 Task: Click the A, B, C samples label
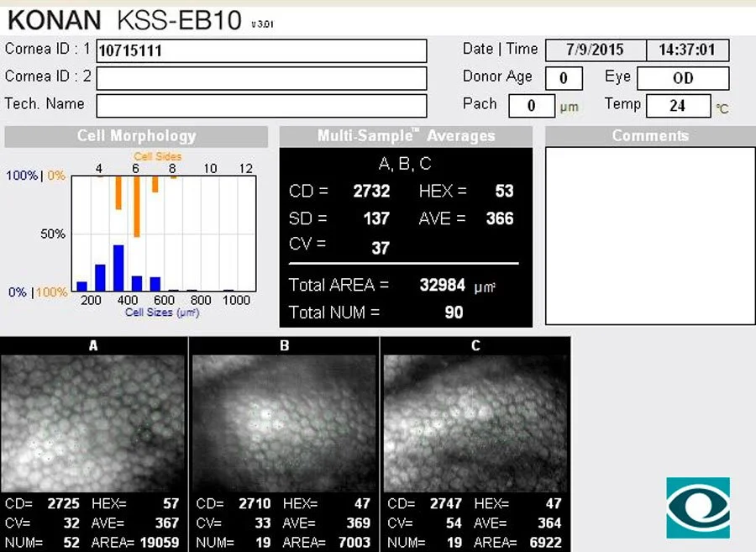(405, 164)
